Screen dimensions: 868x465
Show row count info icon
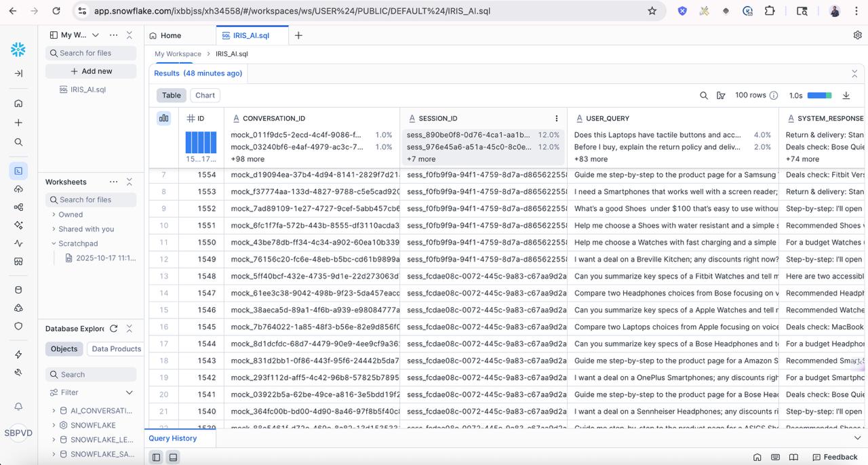[774, 96]
